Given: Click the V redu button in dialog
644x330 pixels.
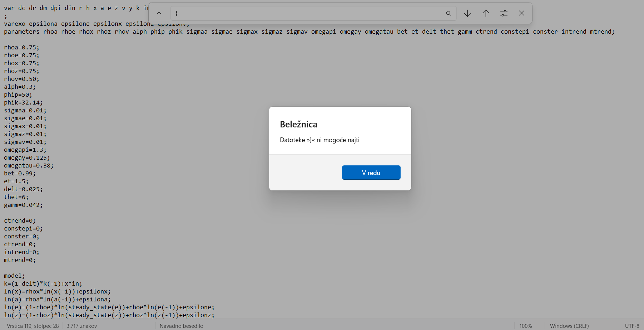Looking at the screenshot, I should (371, 173).
